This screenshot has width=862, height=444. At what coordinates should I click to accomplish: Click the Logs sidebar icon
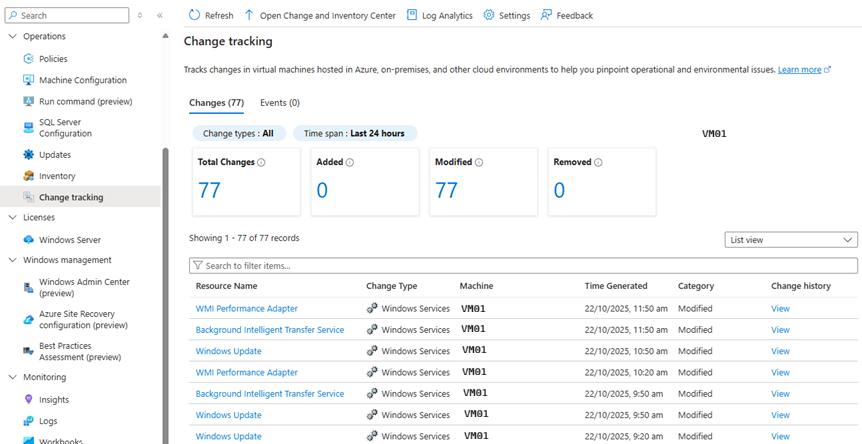[x=29, y=421]
